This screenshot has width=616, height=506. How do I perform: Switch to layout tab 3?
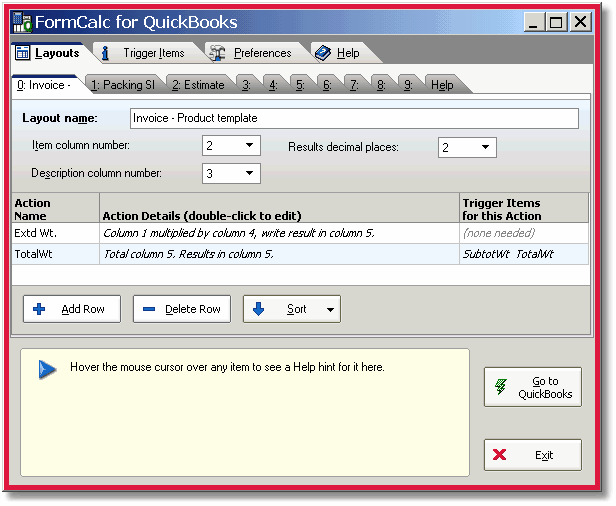click(246, 85)
